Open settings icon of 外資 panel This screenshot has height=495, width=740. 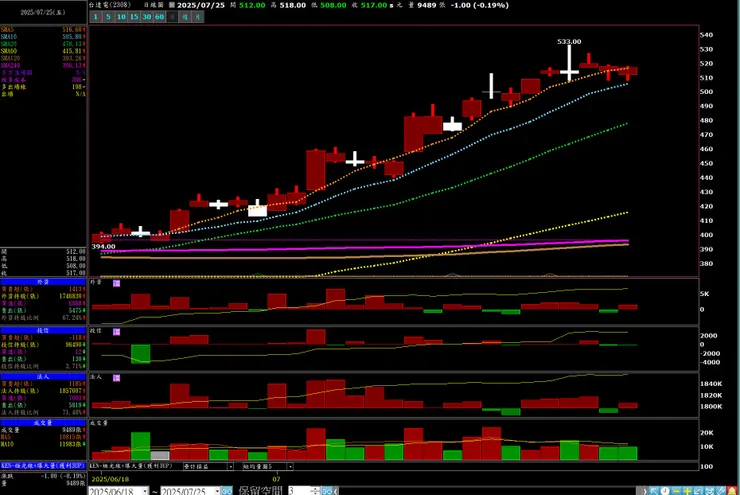point(117,283)
